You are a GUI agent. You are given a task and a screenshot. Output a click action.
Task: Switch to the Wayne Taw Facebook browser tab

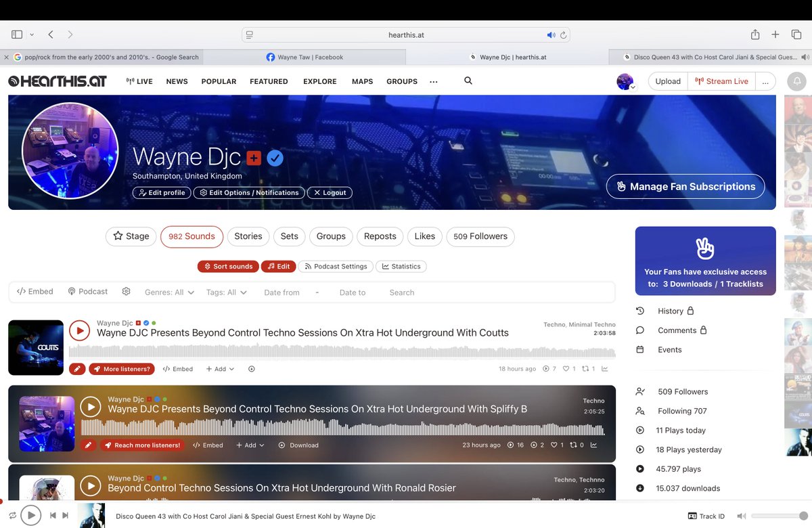304,58
